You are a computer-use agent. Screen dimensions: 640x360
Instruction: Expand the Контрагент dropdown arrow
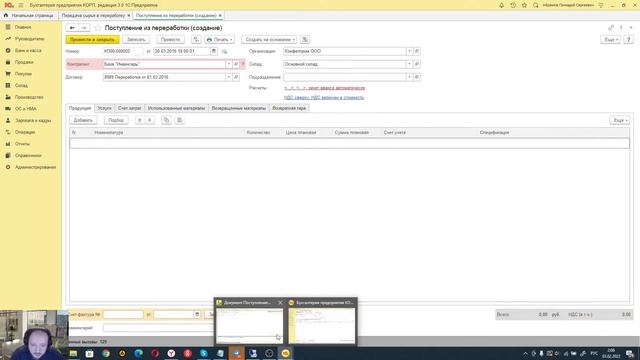pos(229,64)
